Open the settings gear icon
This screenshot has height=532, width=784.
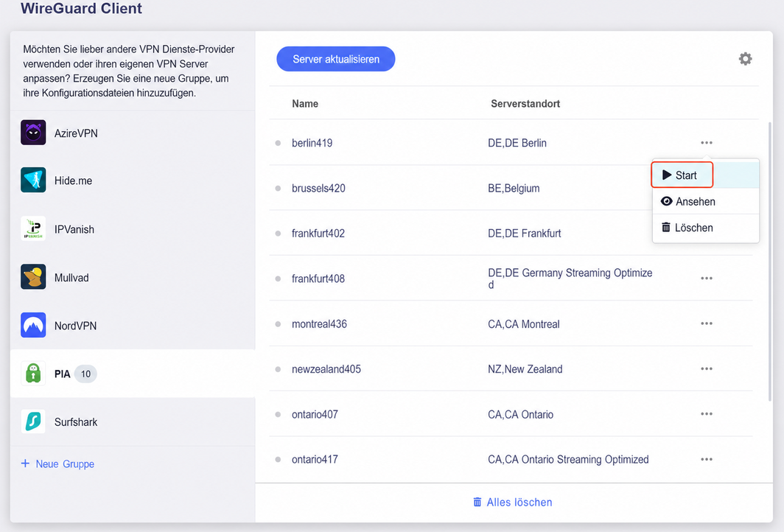745,59
